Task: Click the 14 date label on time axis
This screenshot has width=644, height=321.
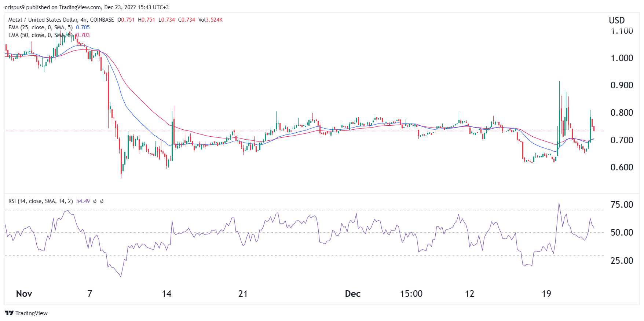Action: (x=167, y=294)
